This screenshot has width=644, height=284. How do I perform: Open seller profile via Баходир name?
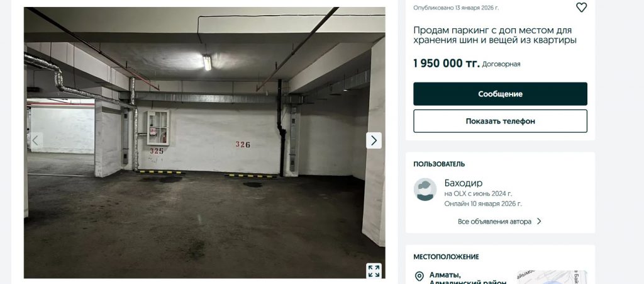coord(464,183)
